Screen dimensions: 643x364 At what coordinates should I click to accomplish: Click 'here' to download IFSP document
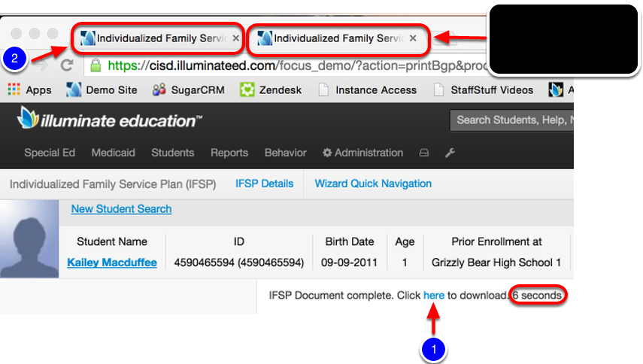pyautogui.click(x=434, y=295)
